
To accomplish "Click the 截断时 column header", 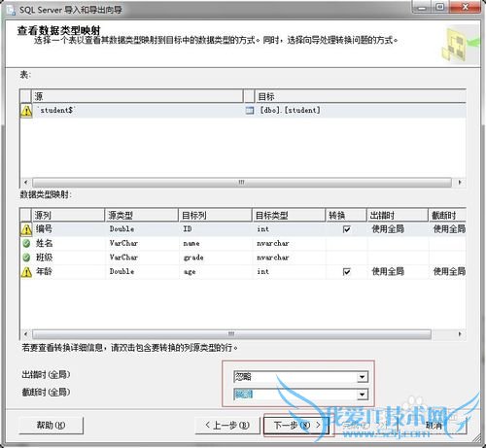I will [447, 215].
